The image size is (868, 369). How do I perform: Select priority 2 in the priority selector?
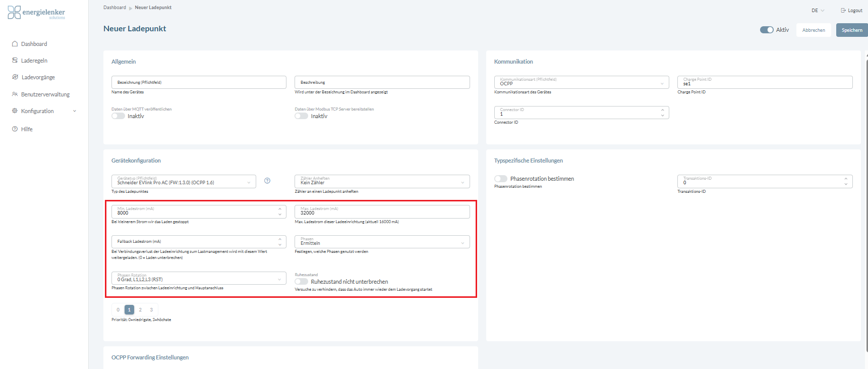pos(140,310)
